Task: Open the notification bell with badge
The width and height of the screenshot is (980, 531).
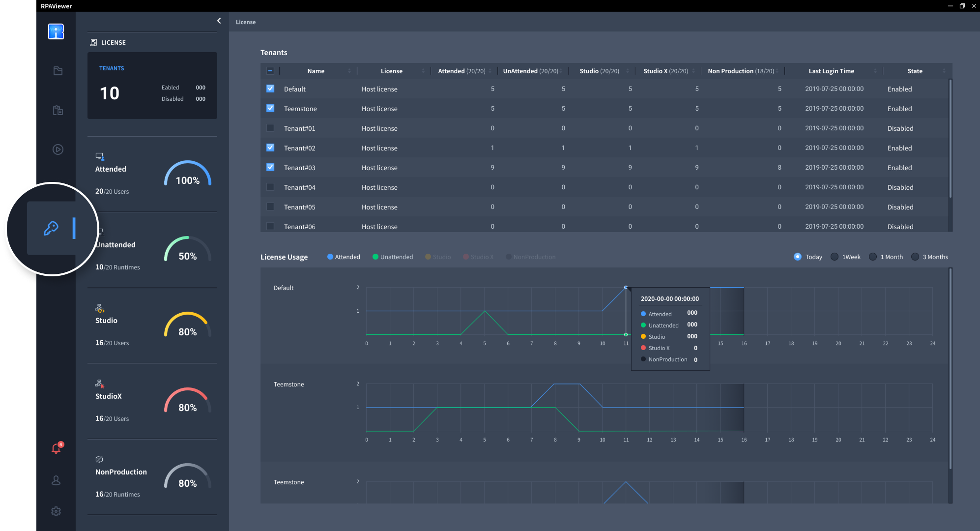Action: (x=57, y=448)
